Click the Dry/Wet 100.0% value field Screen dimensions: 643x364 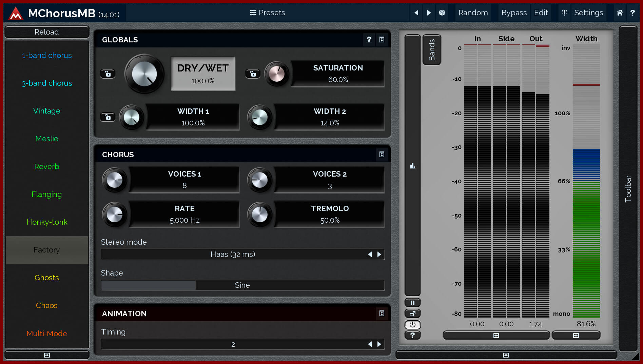pos(203,74)
